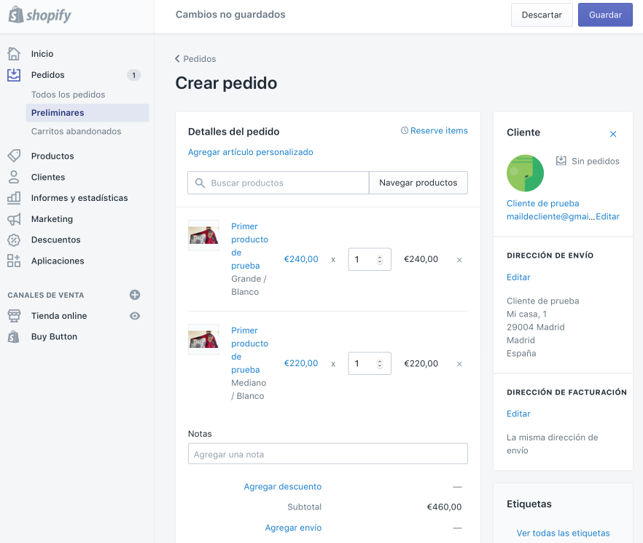Select Carritos abandonados in the sidebar

76,131
